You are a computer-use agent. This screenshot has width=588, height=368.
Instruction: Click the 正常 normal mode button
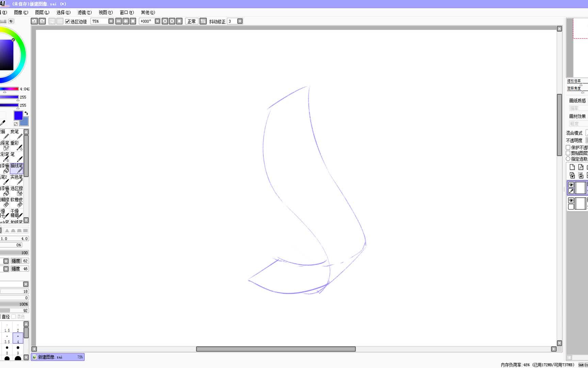[x=192, y=21]
